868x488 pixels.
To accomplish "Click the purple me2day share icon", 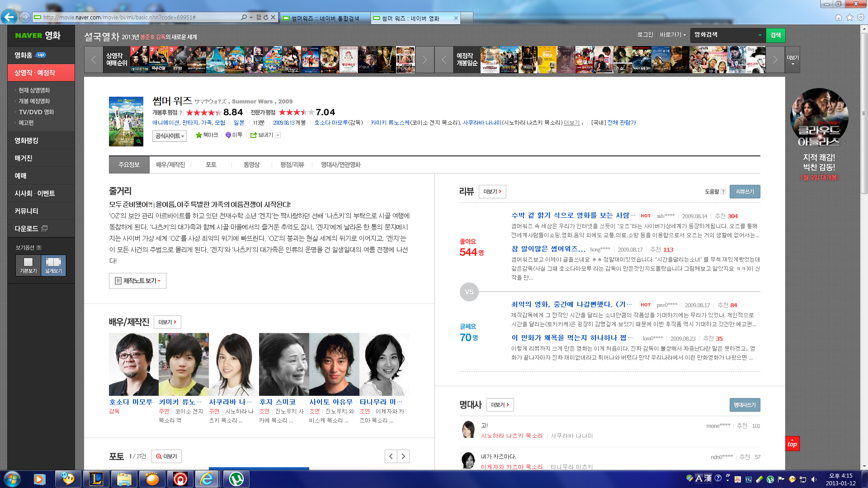I will 228,135.
